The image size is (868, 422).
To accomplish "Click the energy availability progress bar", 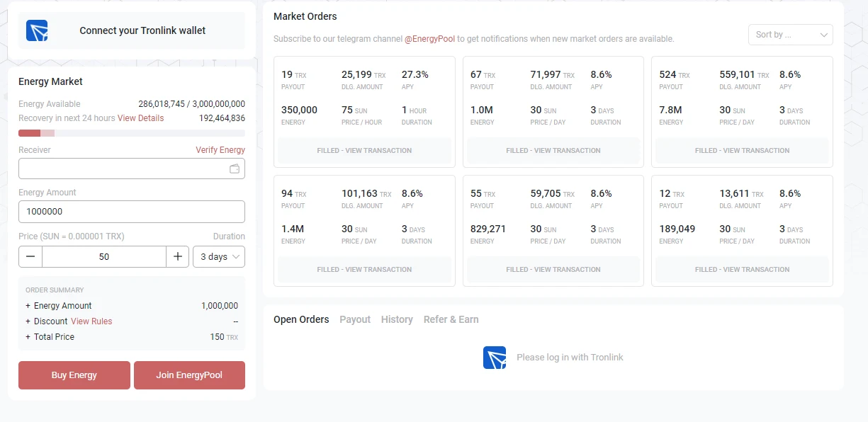I will (132, 133).
